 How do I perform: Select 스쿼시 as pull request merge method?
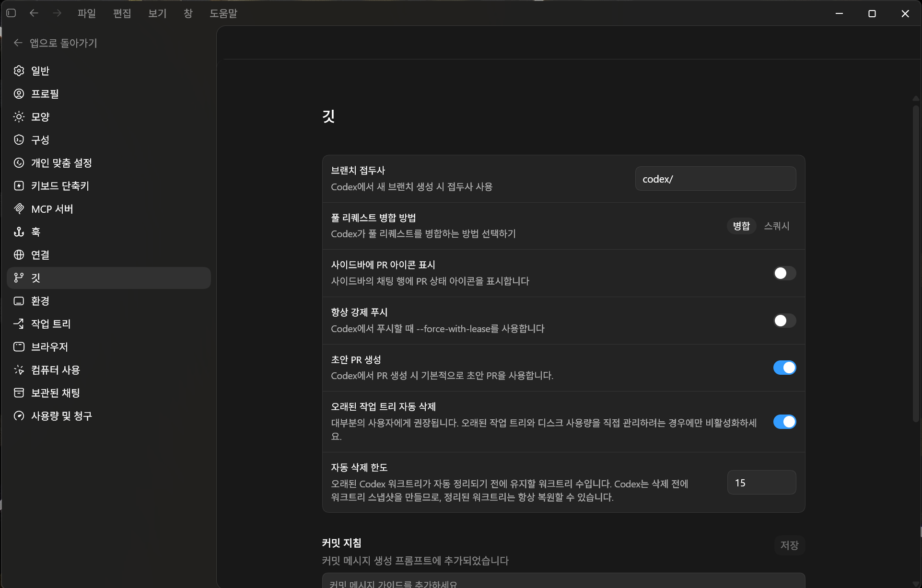777,226
